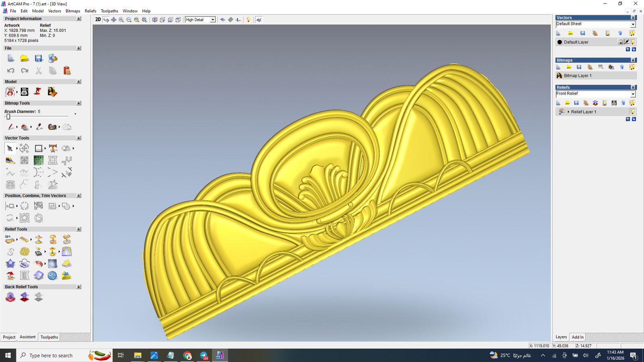Switch to the Toolpaths tab at bottom left

(x=49, y=337)
